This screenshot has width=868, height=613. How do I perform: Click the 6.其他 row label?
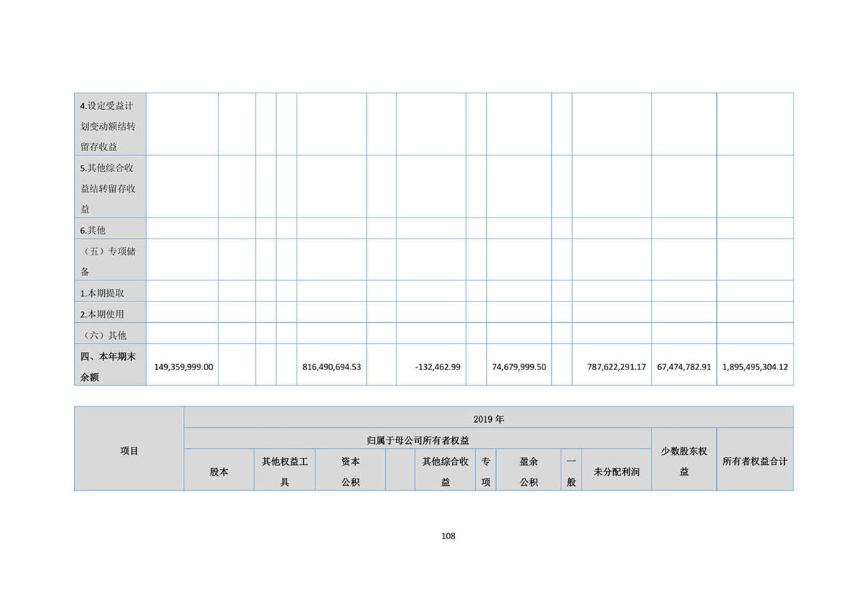pos(93,229)
